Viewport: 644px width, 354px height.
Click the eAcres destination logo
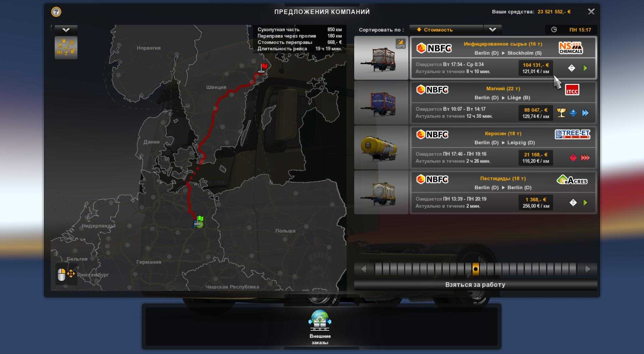pyautogui.click(x=572, y=180)
